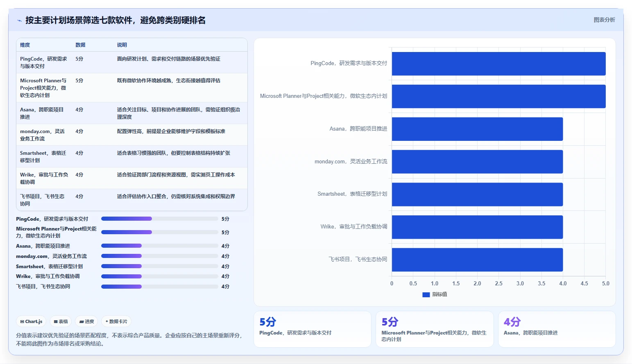Select the table cell 'Microsoft Planner与Project相关能力，微软生态内计划'

pos(44,88)
